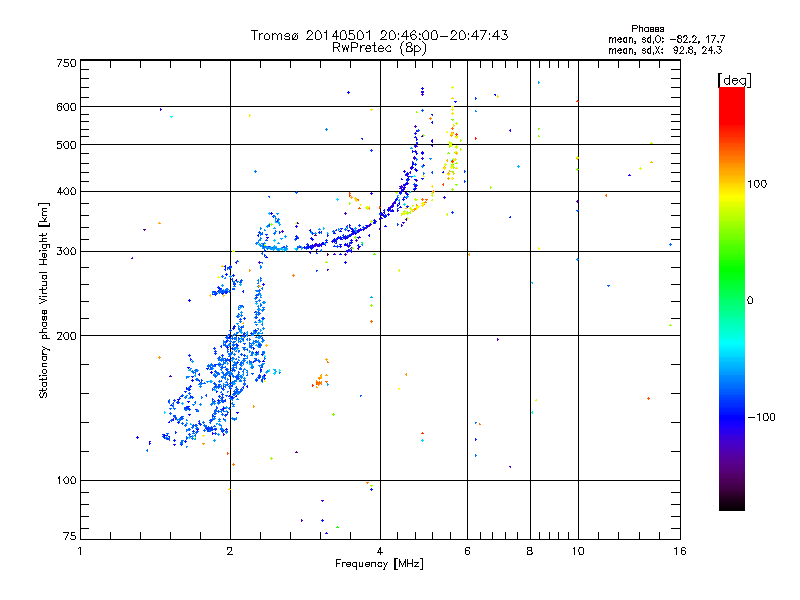Image resolution: width=800 pixels, height=600 pixels.
Task: Click the black bottom of the phase colorbar
Action: pyautogui.click(x=732, y=503)
